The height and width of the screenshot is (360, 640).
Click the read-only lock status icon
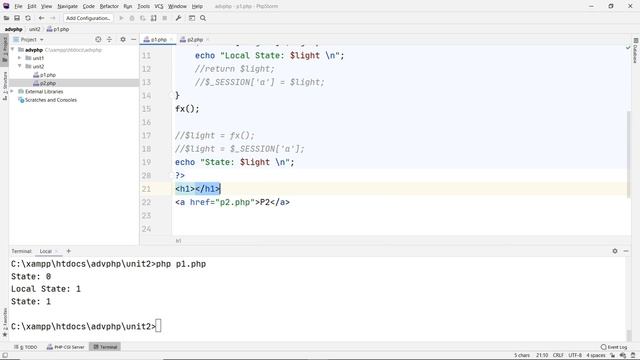[613, 356]
